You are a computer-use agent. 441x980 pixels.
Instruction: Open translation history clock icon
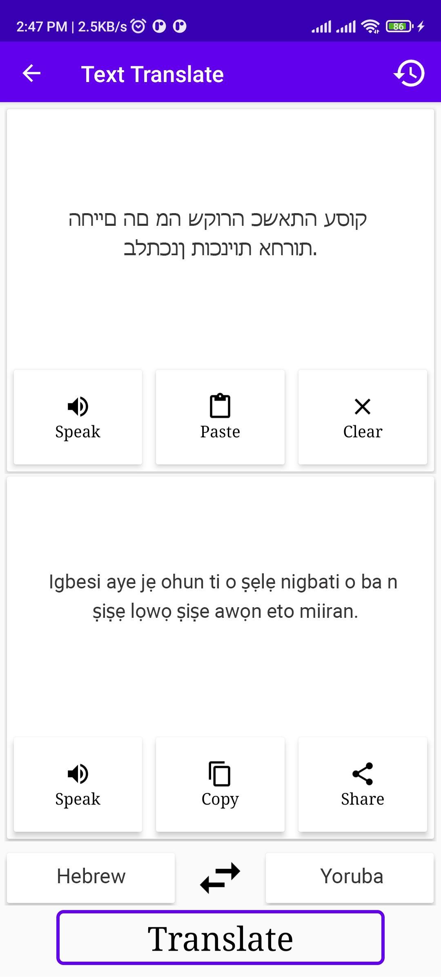click(x=409, y=73)
